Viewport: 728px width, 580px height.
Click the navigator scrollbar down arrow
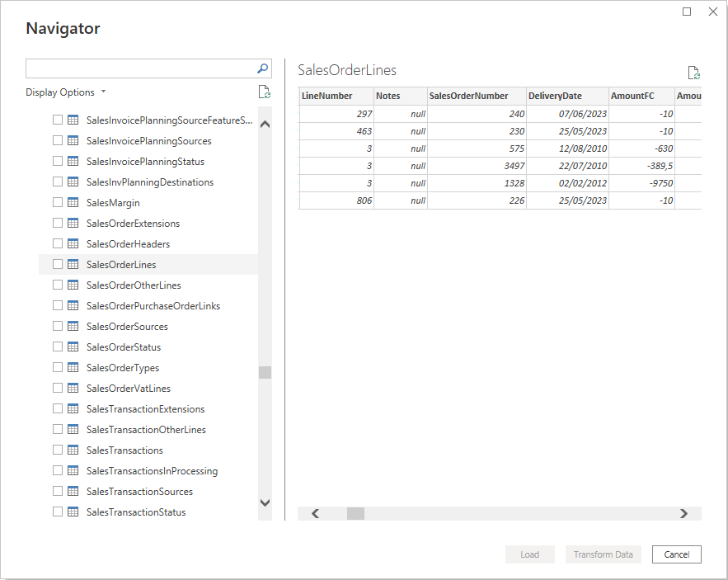pyautogui.click(x=265, y=502)
